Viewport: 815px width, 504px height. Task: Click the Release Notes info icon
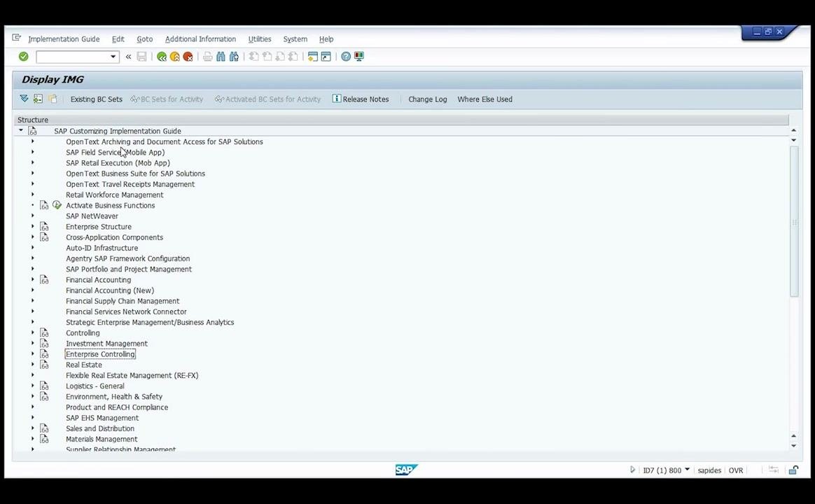(x=337, y=99)
